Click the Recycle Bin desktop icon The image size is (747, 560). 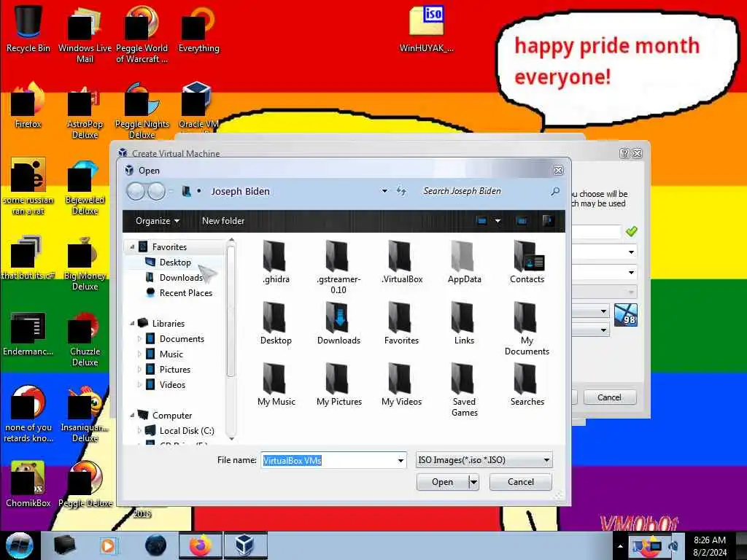[x=28, y=28]
